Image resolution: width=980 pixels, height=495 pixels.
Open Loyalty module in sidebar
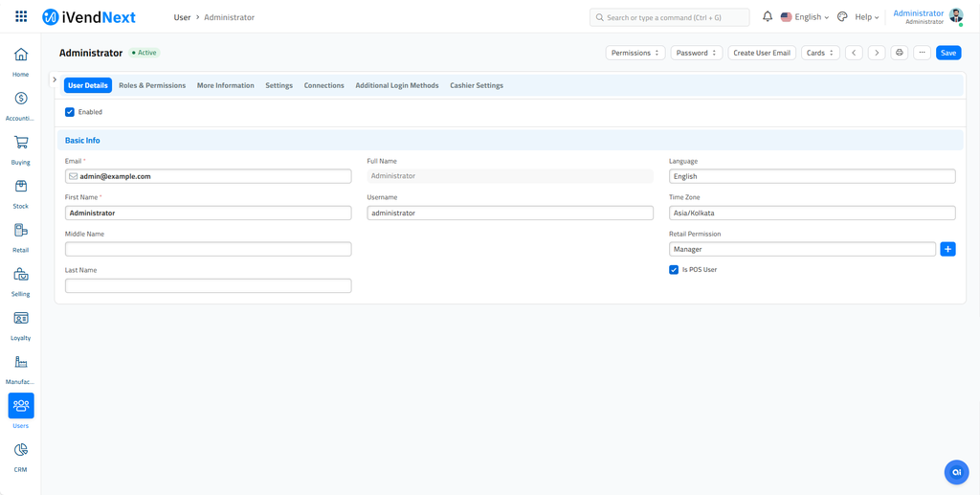(x=21, y=325)
